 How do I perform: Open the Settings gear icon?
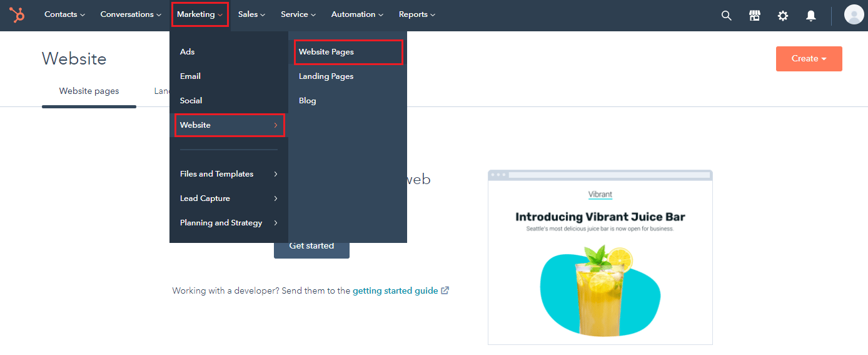point(783,15)
